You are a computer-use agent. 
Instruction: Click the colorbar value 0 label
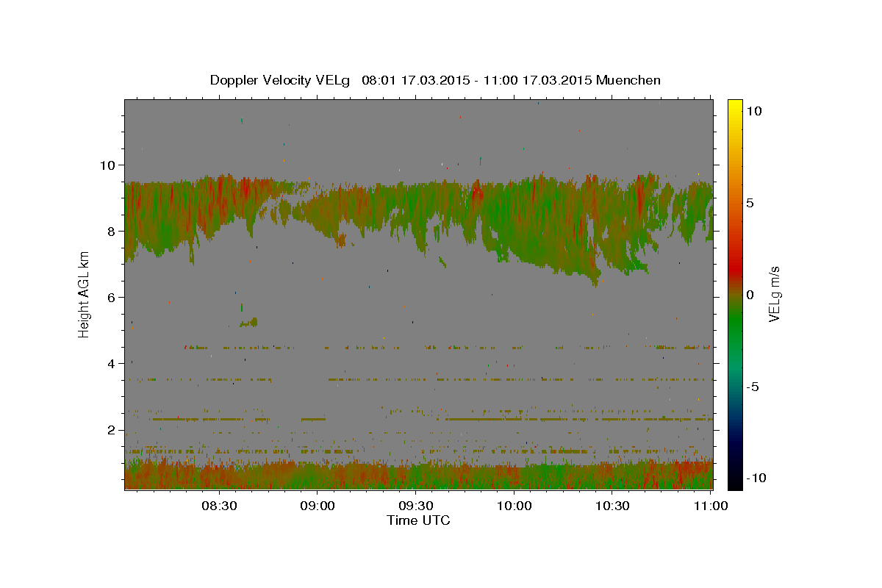click(750, 294)
